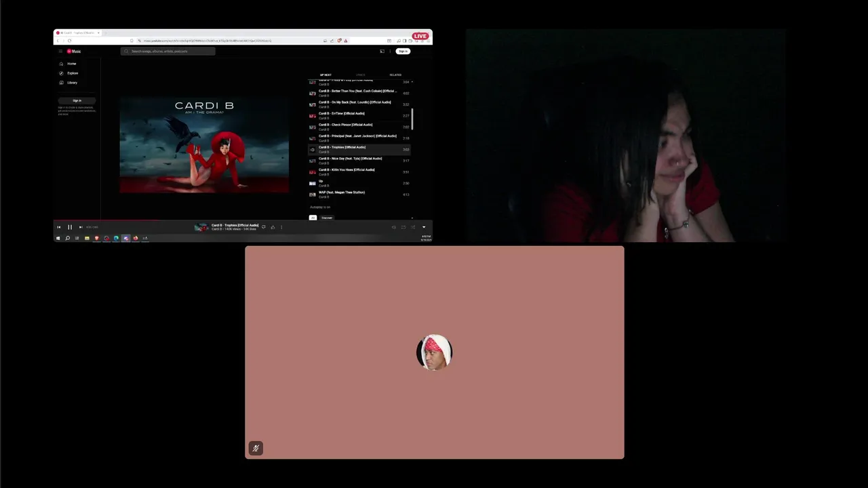Viewport: 868px width, 488px height.
Task: Click the muted microphone icon on participant tile
Action: [x=256, y=448]
